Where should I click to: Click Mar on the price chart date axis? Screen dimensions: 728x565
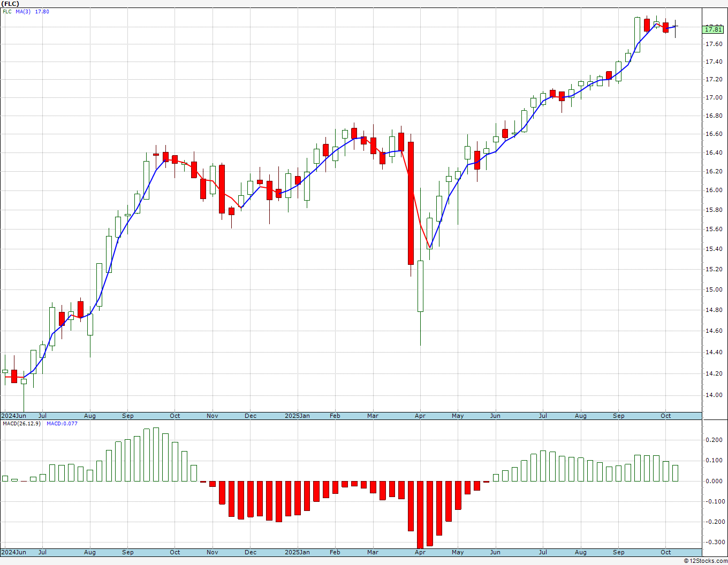point(373,416)
